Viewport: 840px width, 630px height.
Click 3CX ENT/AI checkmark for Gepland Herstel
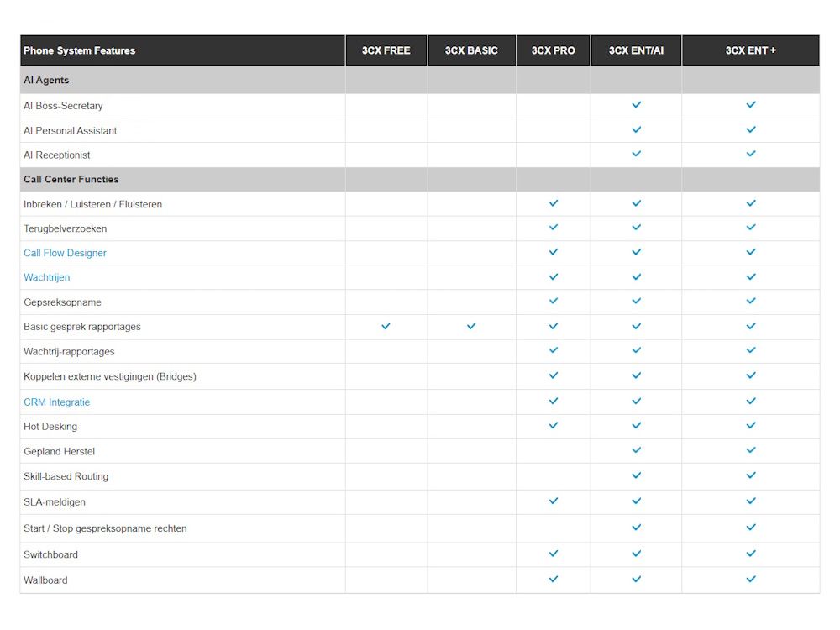coord(637,450)
